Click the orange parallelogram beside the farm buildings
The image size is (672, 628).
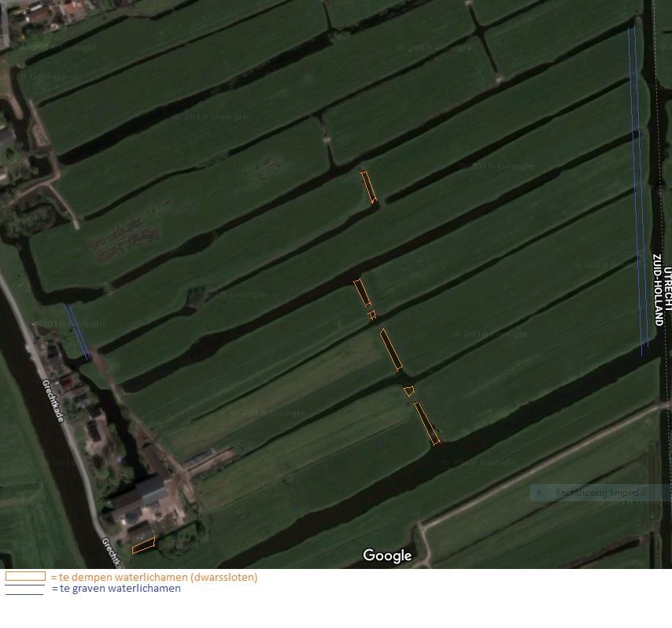pos(143,545)
